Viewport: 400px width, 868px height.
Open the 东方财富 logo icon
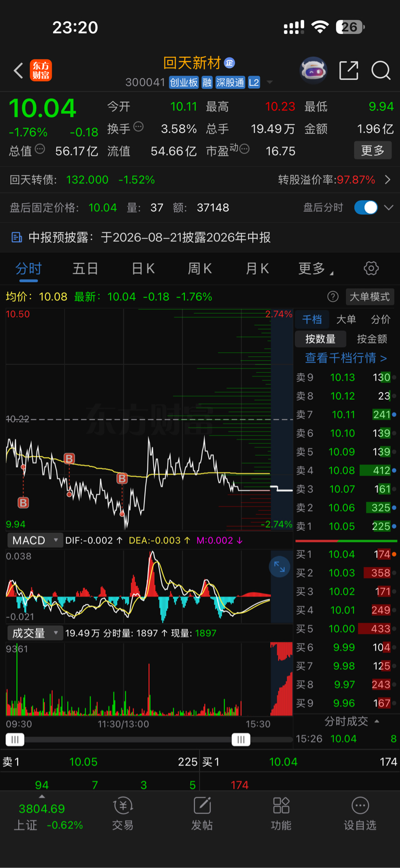tap(41, 70)
